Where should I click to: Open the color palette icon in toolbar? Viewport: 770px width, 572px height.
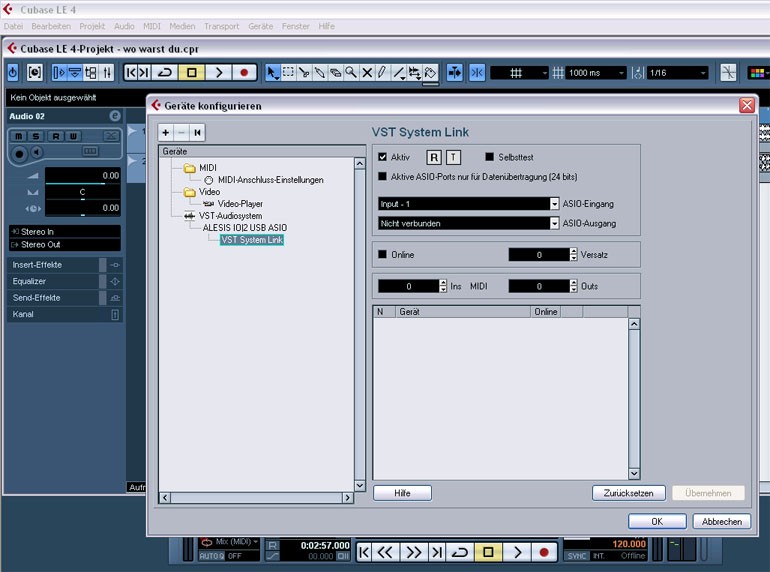pyautogui.click(x=758, y=73)
